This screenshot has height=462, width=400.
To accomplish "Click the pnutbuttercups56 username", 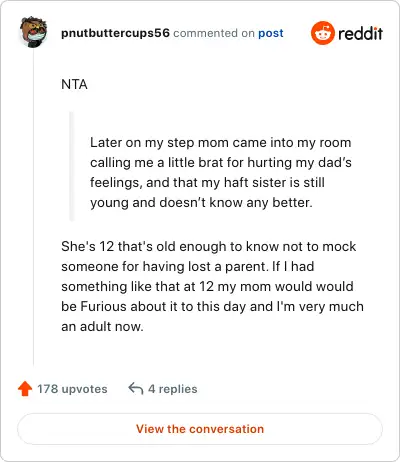I will click(115, 33).
